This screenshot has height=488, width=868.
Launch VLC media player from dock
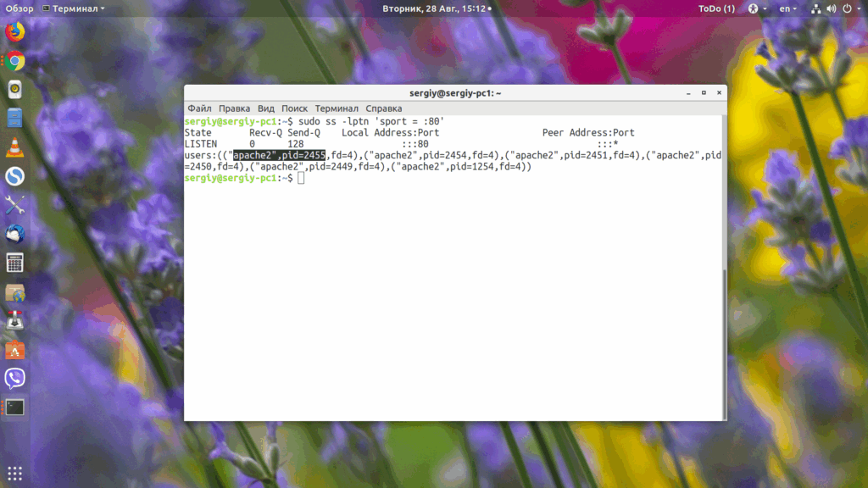coord(15,147)
